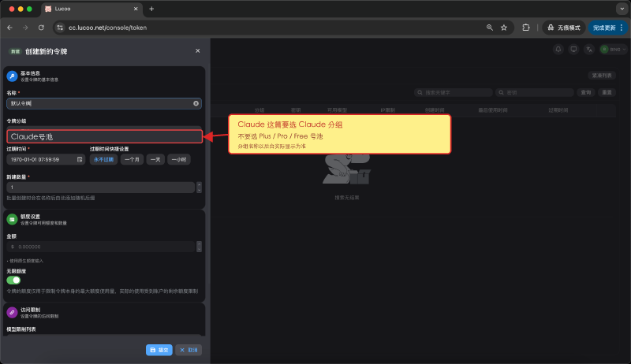
Task: Click the 新建数量 field showing 1
Action: (x=101, y=188)
